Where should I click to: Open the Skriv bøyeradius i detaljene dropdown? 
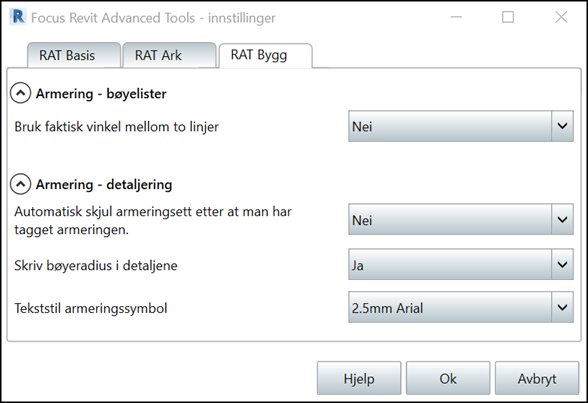461,264
